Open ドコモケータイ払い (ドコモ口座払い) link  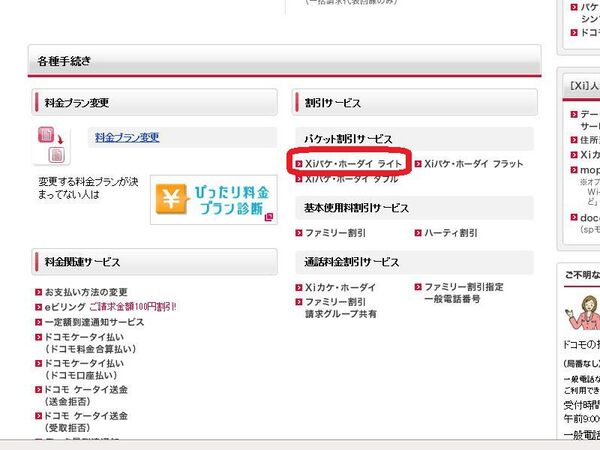click(84, 369)
